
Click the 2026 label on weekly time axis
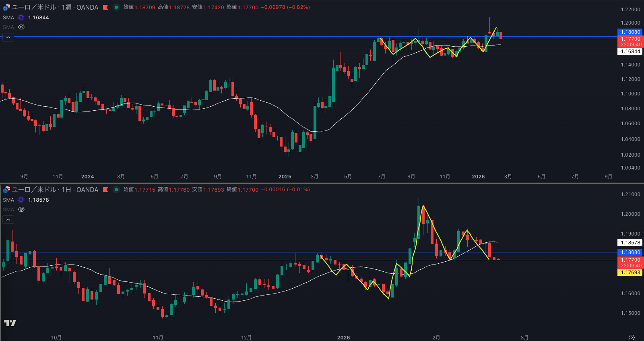click(x=478, y=177)
